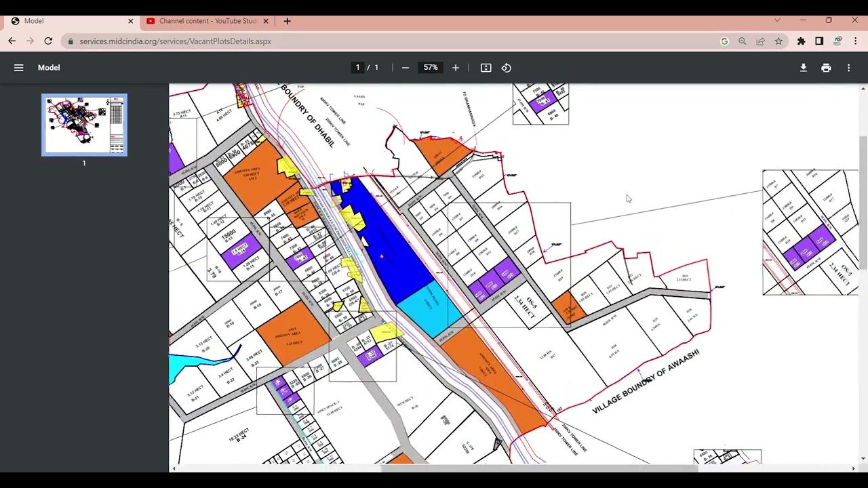Rotate the PDF counterclockwise
Image resolution: width=868 pixels, height=488 pixels.
coord(506,68)
